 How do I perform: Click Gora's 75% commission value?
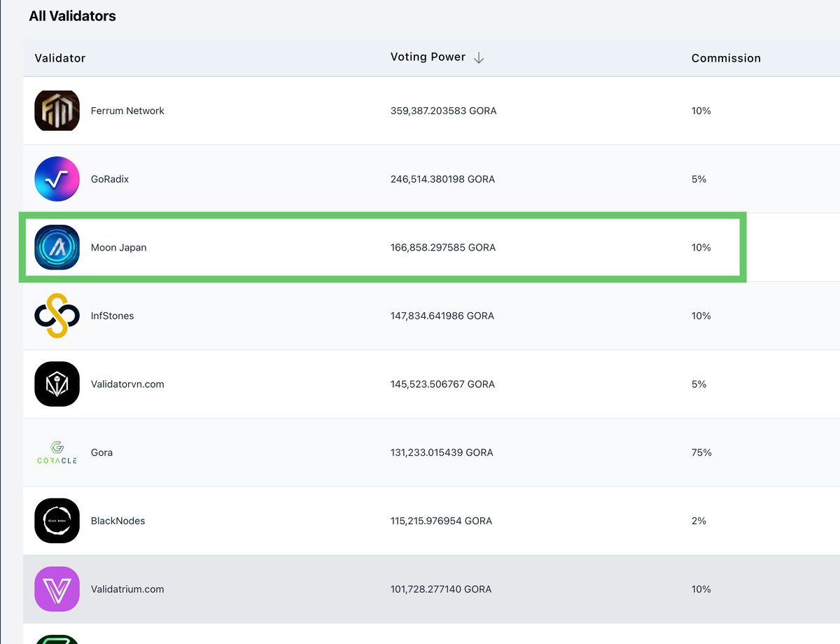(x=701, y=452)
